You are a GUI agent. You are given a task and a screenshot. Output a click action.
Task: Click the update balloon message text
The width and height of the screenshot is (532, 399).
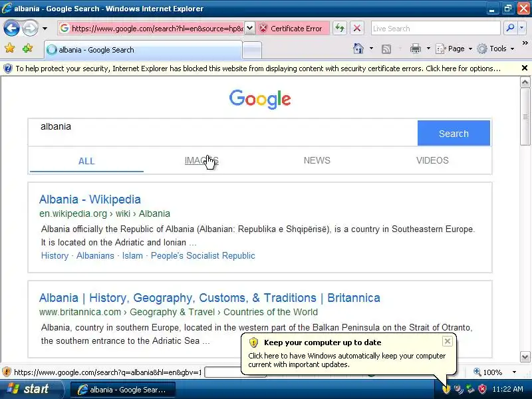click(x=346, y=360)
